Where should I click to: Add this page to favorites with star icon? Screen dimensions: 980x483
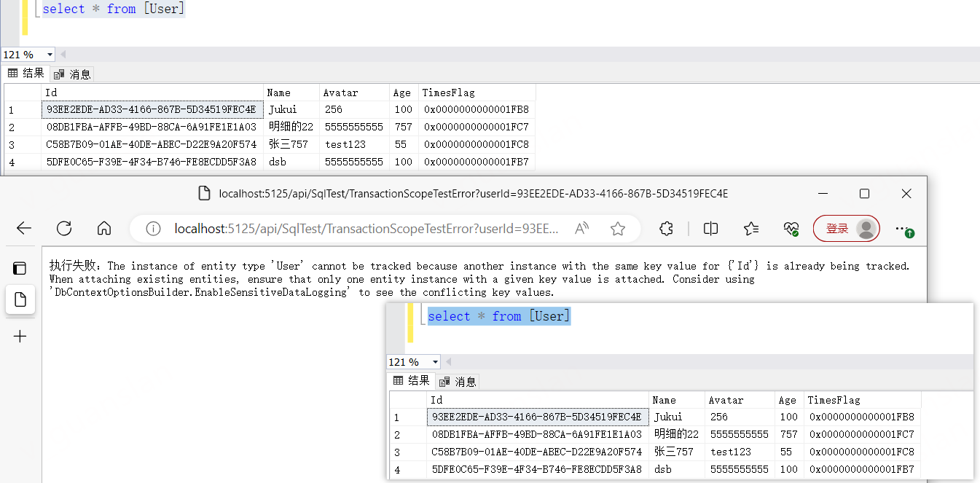618,229
